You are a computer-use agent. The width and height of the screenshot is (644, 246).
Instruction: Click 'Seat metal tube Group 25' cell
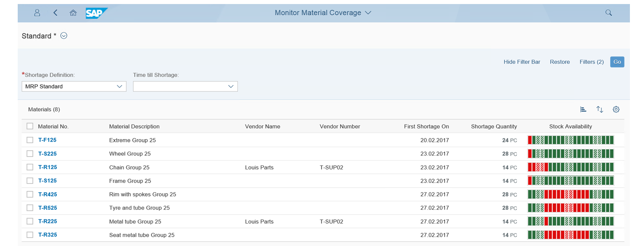tap(142, 235)
